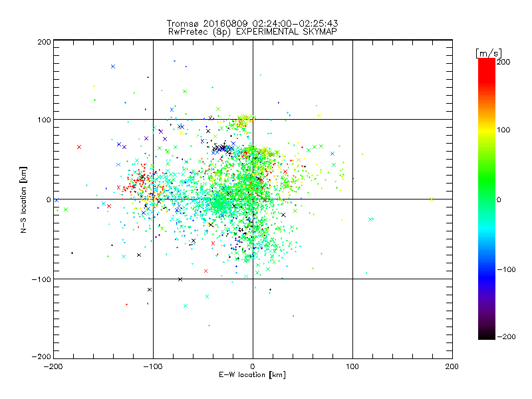Click the 'E-W location [km]' axis label
Viewport: 532px width, 399px height.
pos(252,375)
